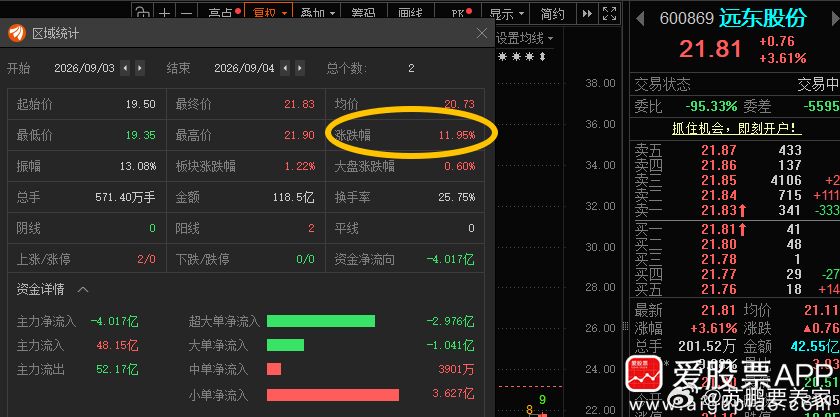This screenshot has width=840, height=417.
Task: Click the previous stock arrow beside 600869
Action: (x=639, y=19)
